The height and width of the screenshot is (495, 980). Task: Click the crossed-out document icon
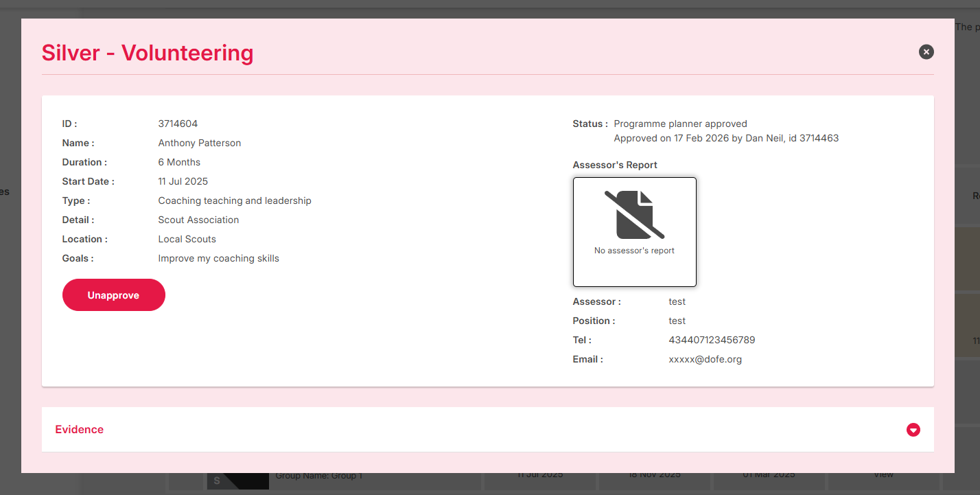634,215
